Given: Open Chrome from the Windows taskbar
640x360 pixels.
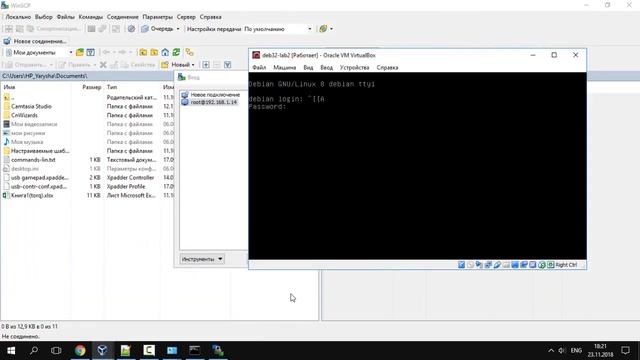Looking at the screenshot, I should 80,350.
